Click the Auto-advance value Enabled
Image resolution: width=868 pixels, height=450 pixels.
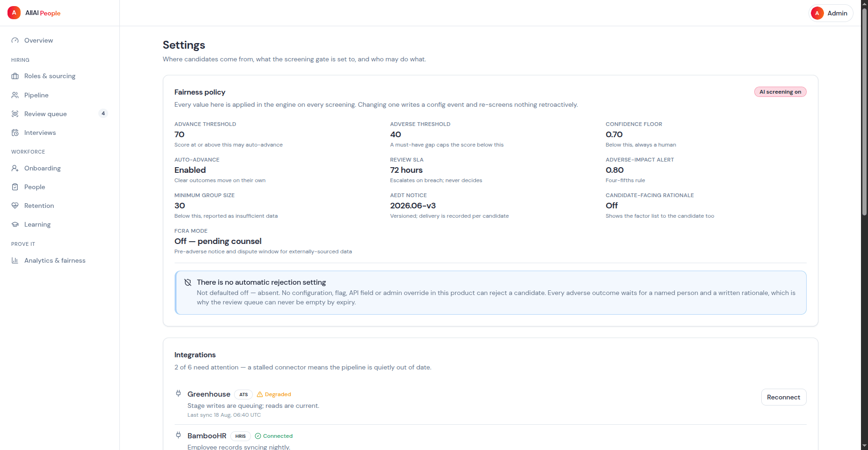coord(190,170)
